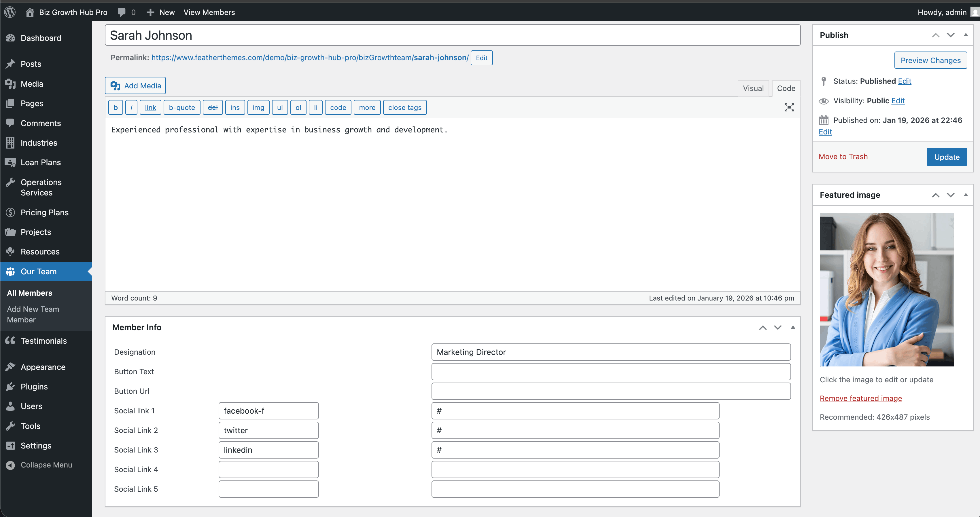This screenshot has width=980, height=517.
Task: Collapse the Member Info panel triangle
Action: (x=793, y=327)
